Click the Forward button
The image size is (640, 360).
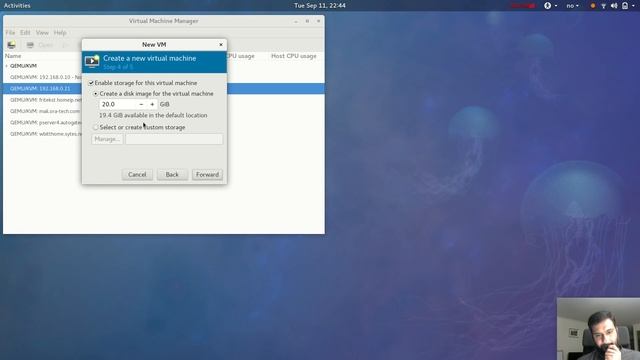207,175
